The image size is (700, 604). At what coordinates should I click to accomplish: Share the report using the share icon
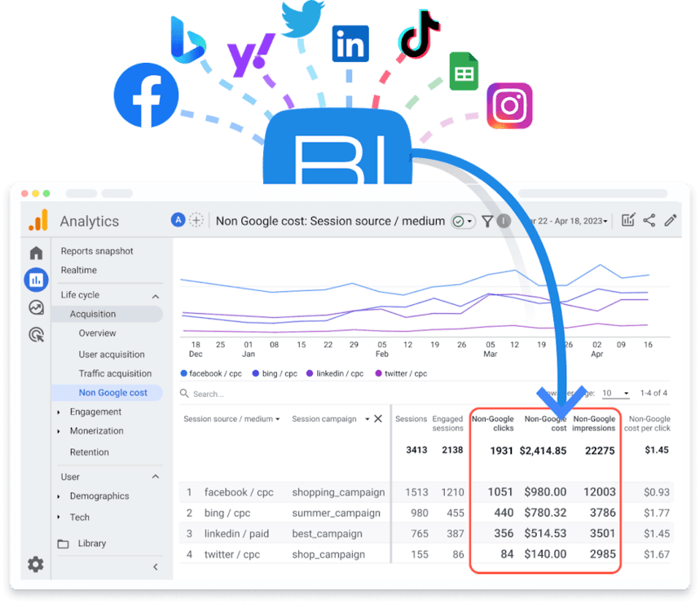tap(648, 221)
